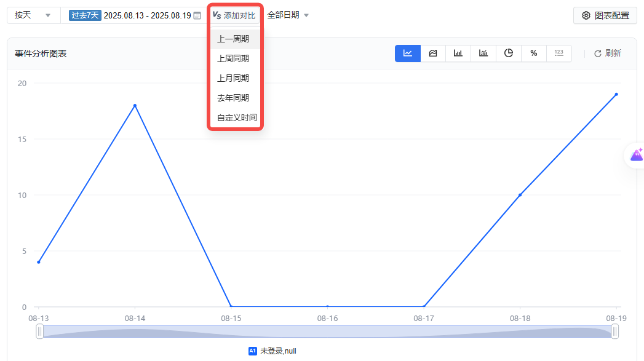Open the purple AI assistant icon
Viewport: 644px width, 361px height.
click(637, 155)
